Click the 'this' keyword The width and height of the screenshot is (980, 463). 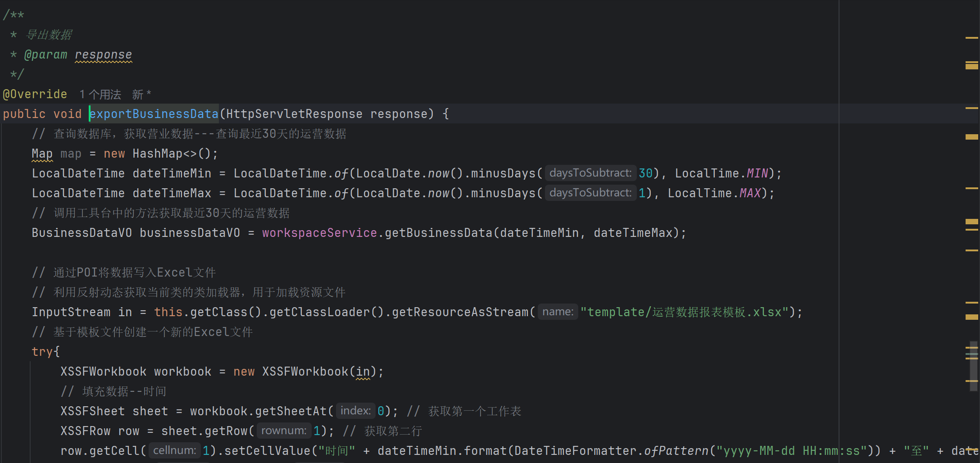click(x=168, y=312)
